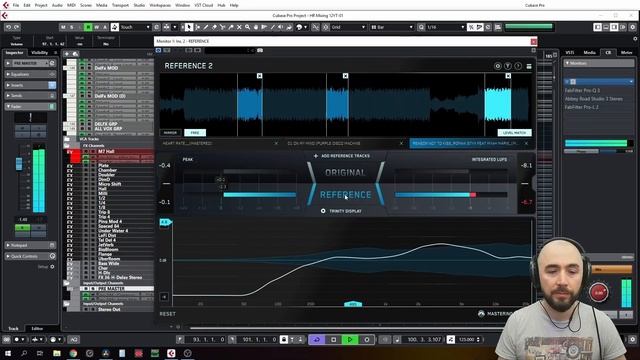Open Chrome from the taskbar
Screen dimensions: 640x360
point(73,353)
